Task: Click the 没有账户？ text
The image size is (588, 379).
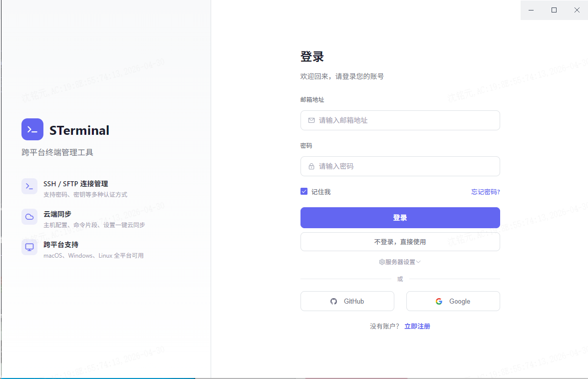Action: point(385,326)
